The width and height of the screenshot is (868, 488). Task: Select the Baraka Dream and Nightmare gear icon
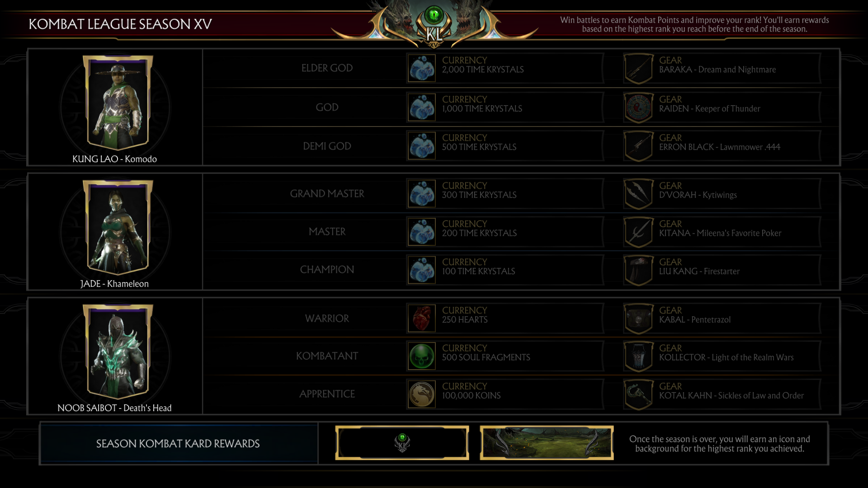638,69
